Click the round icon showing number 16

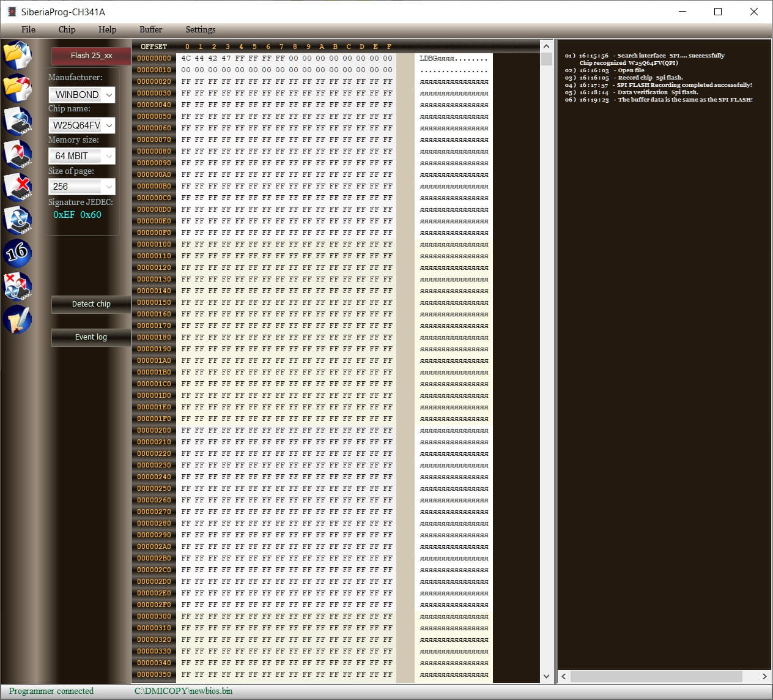[17, 253]
